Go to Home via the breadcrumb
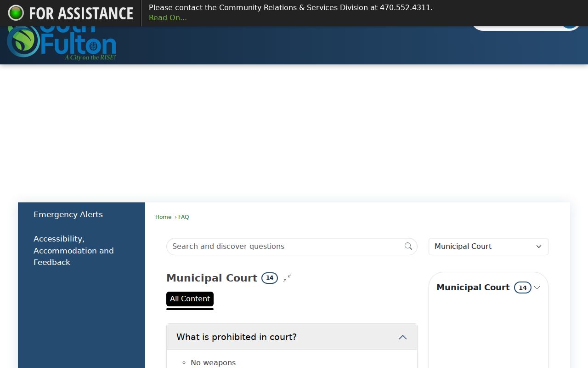 163,217
